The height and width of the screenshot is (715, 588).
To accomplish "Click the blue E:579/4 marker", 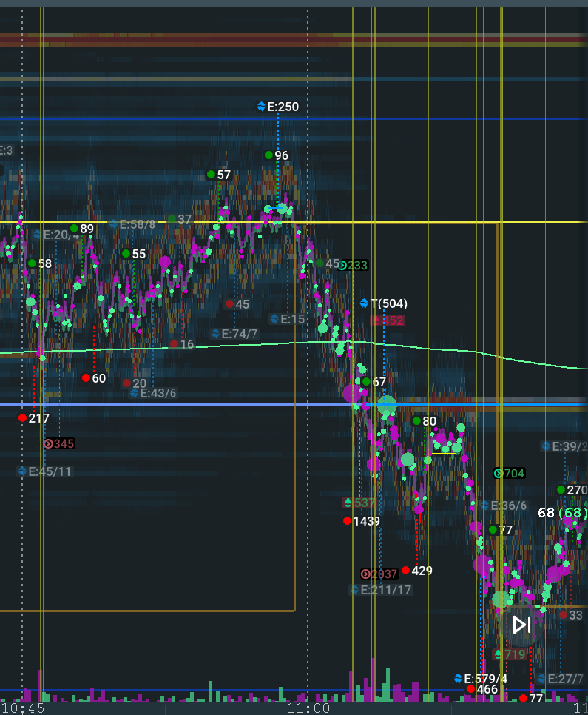I will [458, 679].
